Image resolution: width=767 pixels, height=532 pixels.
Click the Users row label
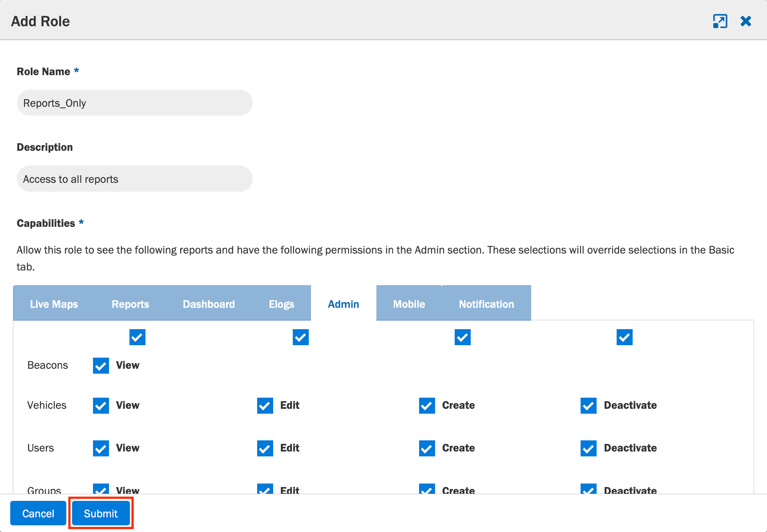40,448
